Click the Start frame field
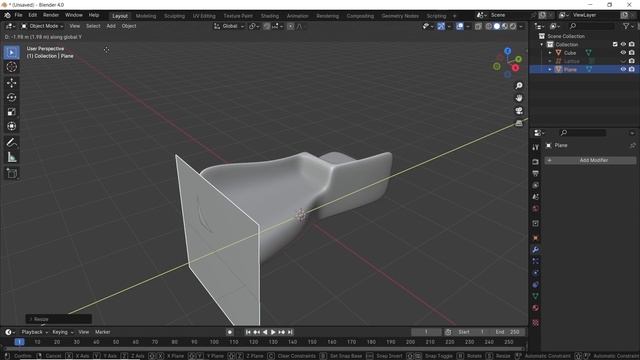Viewport: 640px width, 360px height. pos(471,332)
